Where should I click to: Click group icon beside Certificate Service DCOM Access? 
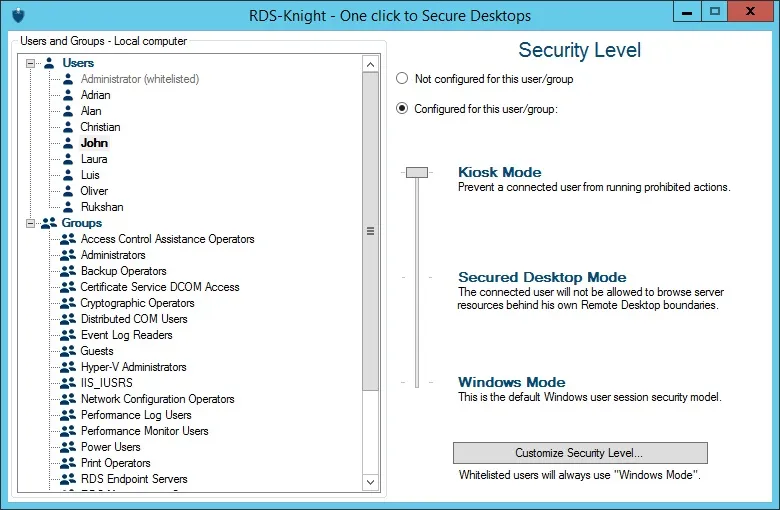click(x=68, y=287)
